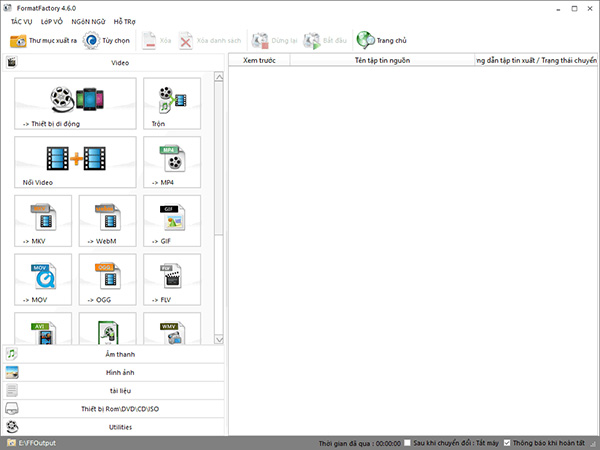Open the TÁC VỤ menu
600x450 pixels.
point(23,21)
